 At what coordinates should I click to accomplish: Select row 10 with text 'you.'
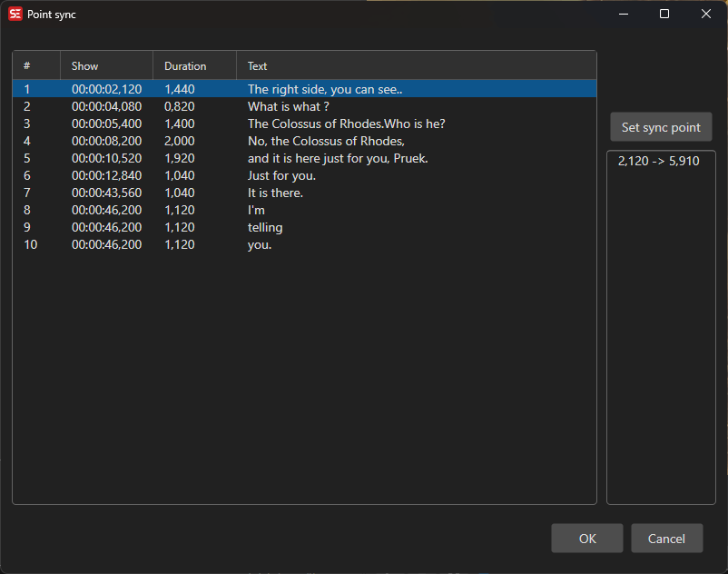[x=260, y=244]
